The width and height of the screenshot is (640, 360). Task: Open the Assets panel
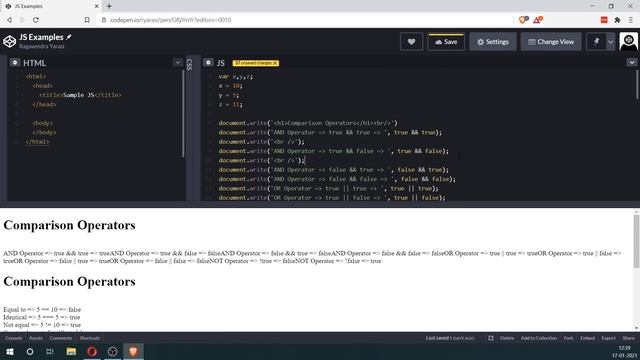[x=36, y=338]
